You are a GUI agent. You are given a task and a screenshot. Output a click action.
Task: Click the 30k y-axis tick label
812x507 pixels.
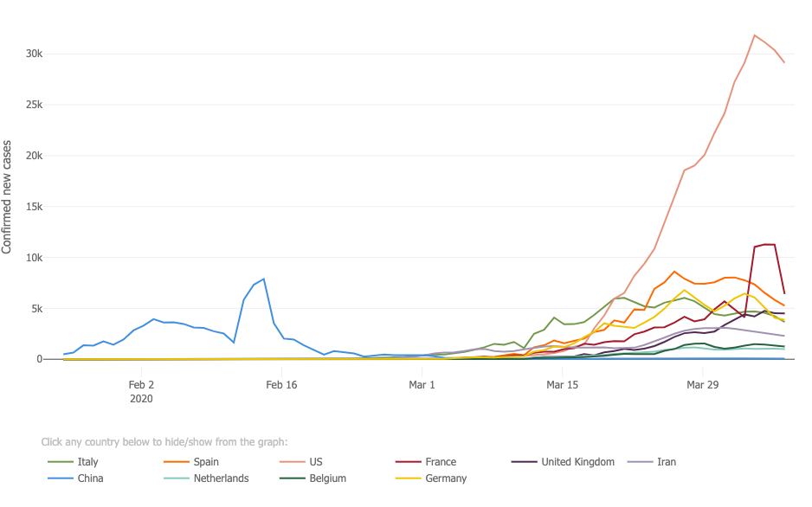coord(33,54)
